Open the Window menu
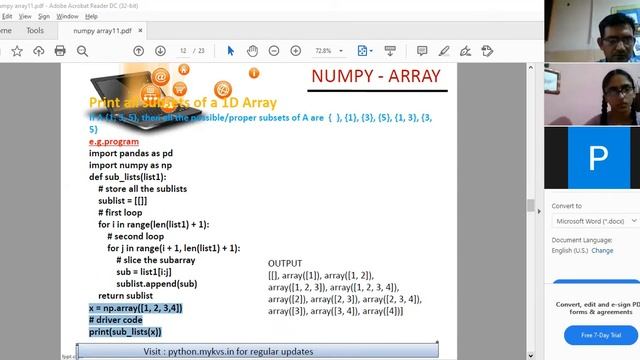 click(x=67, y=16)
